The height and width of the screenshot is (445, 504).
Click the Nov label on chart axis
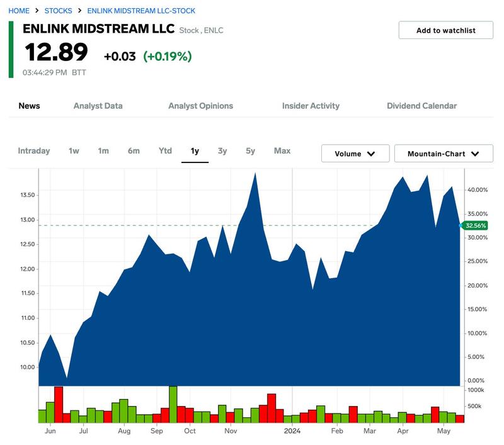(x=231, y=431)
